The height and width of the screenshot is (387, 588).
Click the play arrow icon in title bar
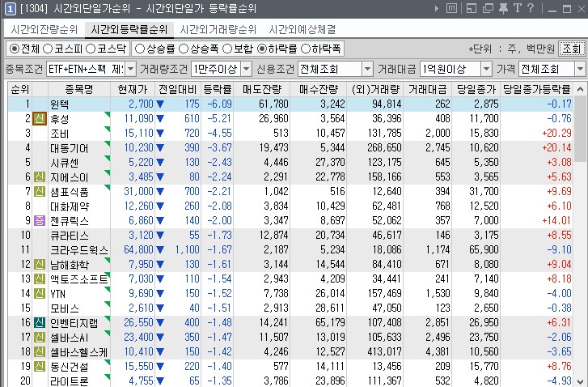(437, 8)
